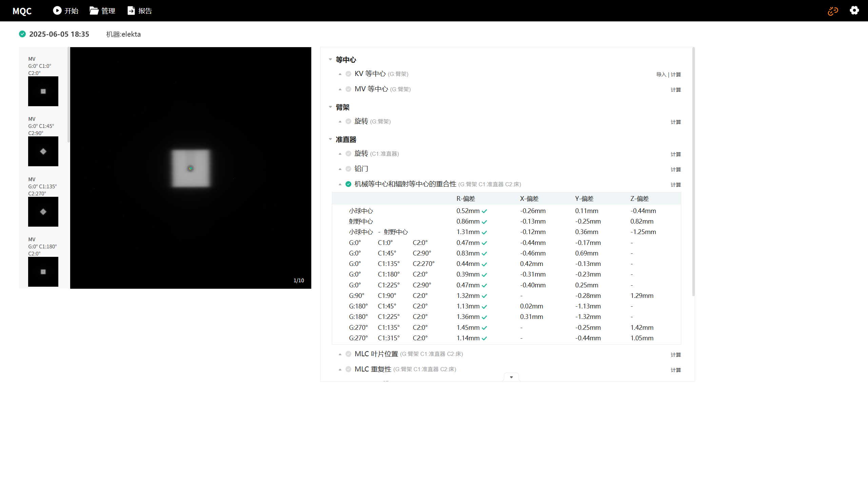Click the pass checkmark for 射野中心 0.86mm
The width and height of the screenshot is (868, 494).
coord(484,222)
